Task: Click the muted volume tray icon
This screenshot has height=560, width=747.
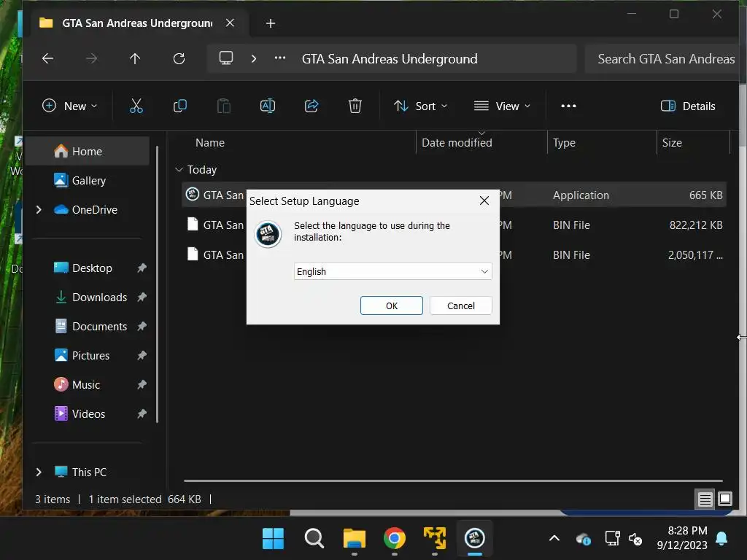Action: [635, 539]
